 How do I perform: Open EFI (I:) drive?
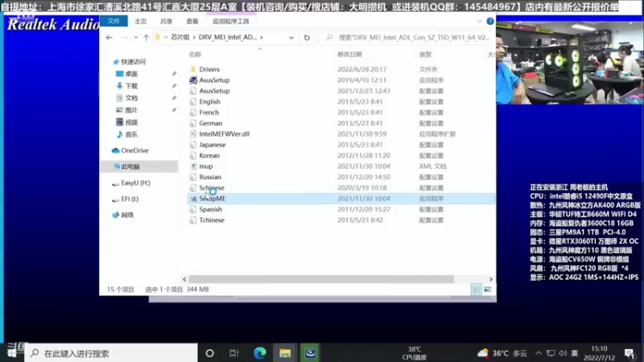point(130,199)
